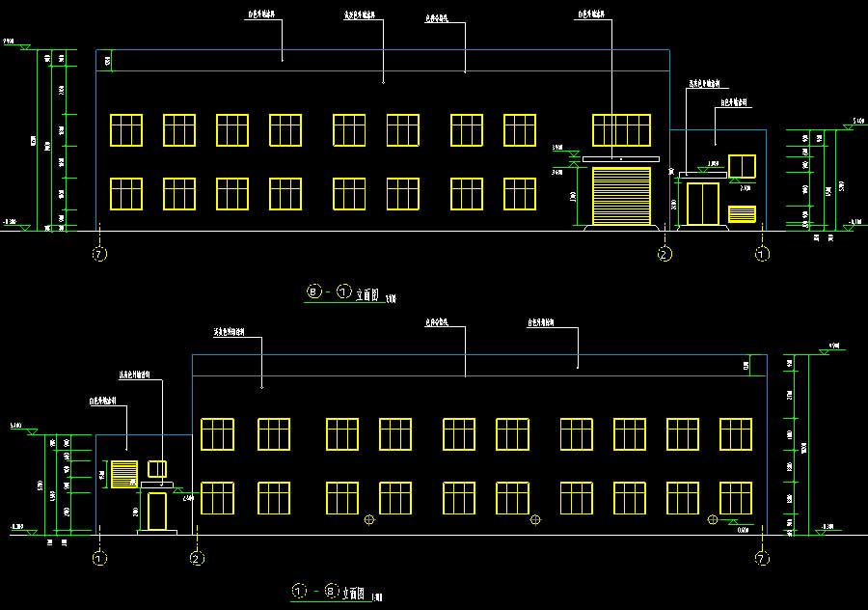Select the wide five-pane window above the shutter door
The height and width of the screenshot is (610, 868).
[x=621, y=130]
